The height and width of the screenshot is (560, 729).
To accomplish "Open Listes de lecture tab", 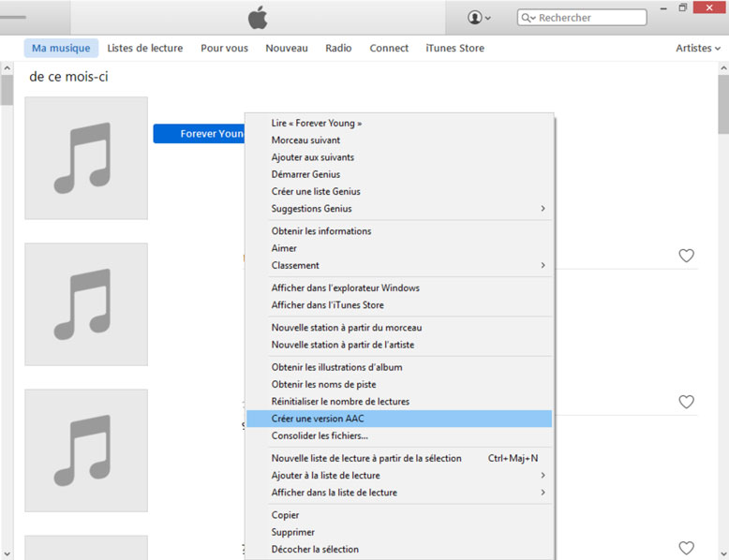I will (145, 48).
